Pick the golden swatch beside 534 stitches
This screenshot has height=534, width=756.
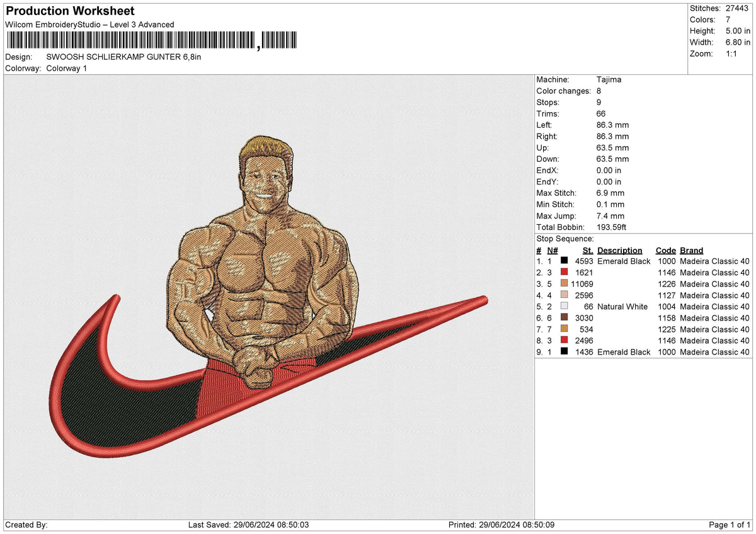tap(564, 329)
